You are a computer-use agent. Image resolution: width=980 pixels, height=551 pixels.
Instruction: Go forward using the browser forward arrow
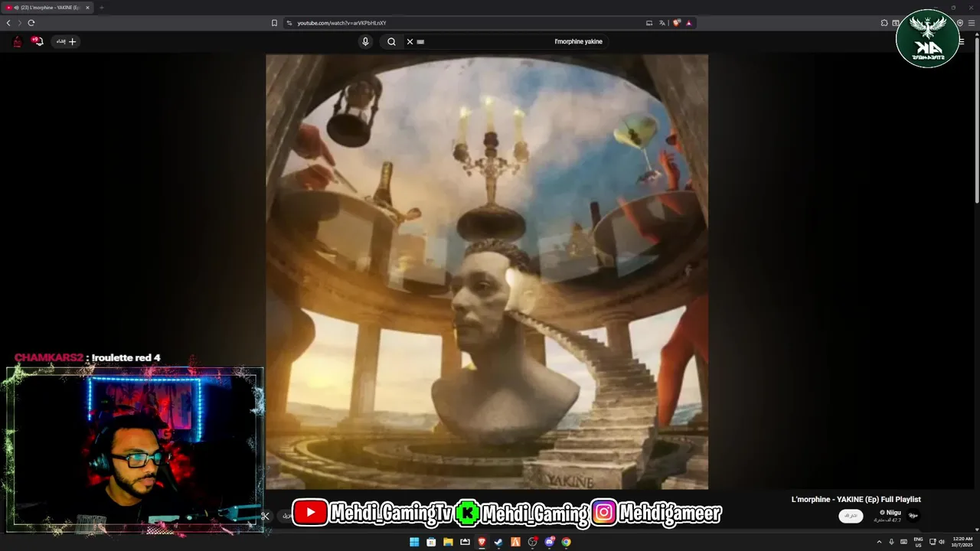pos(19,23)
